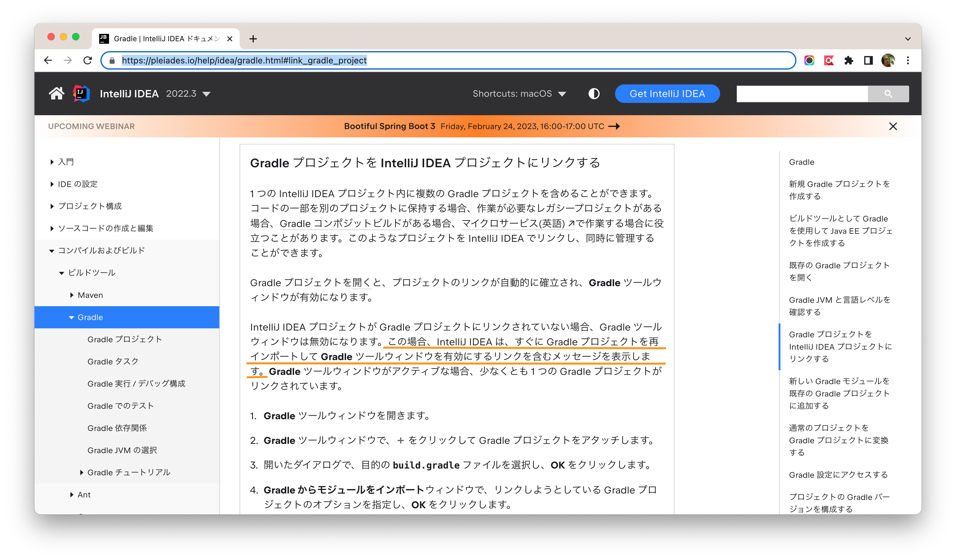Jump to プロジェクトの Gradle バージョンを構成する
Viewport: 956px width, 560px height.
839,503
